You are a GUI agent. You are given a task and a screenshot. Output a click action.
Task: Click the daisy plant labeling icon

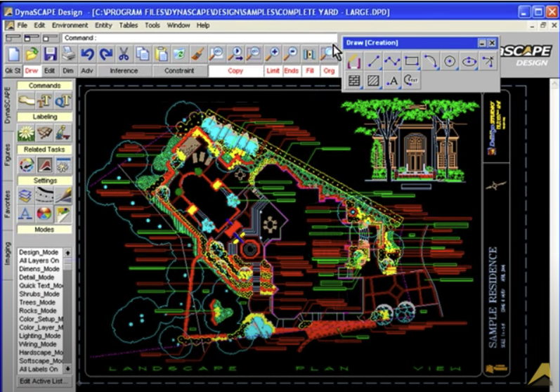tap(26, 133)
